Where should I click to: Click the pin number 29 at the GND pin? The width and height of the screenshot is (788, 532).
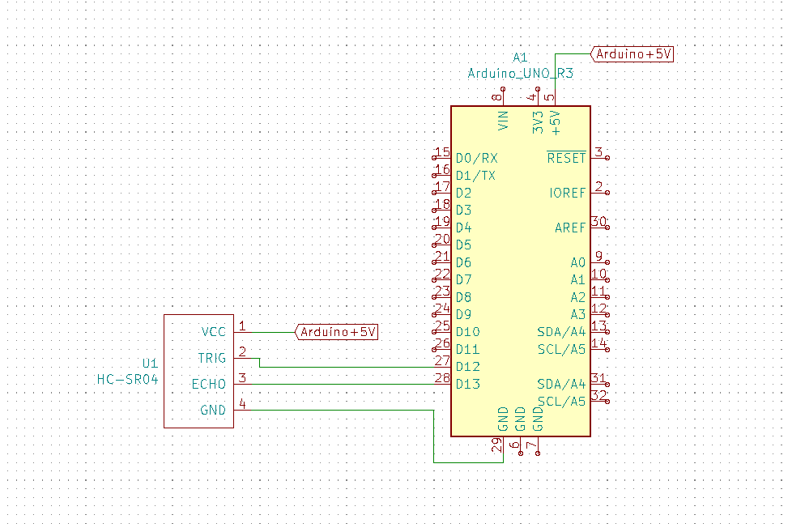tap(497, 445)
